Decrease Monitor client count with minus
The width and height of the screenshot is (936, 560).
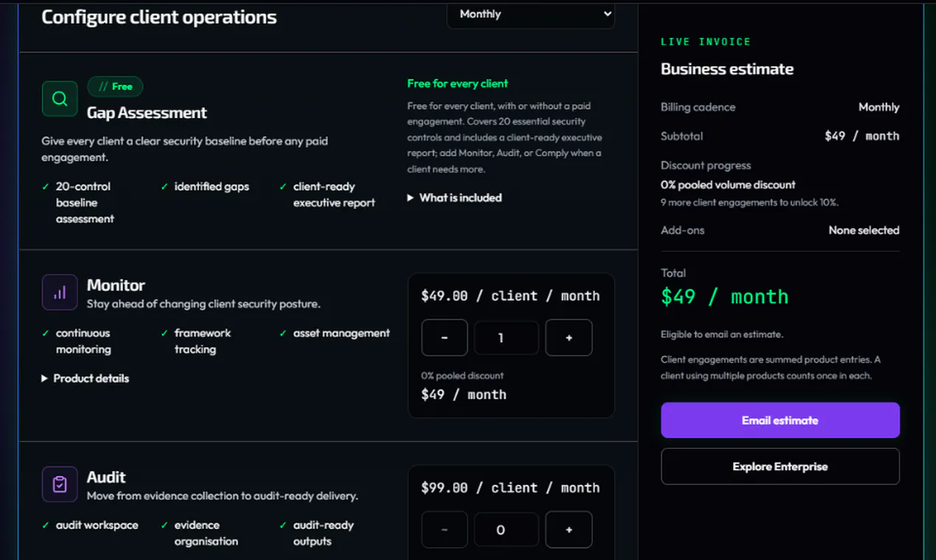click(x=444, y=337)
